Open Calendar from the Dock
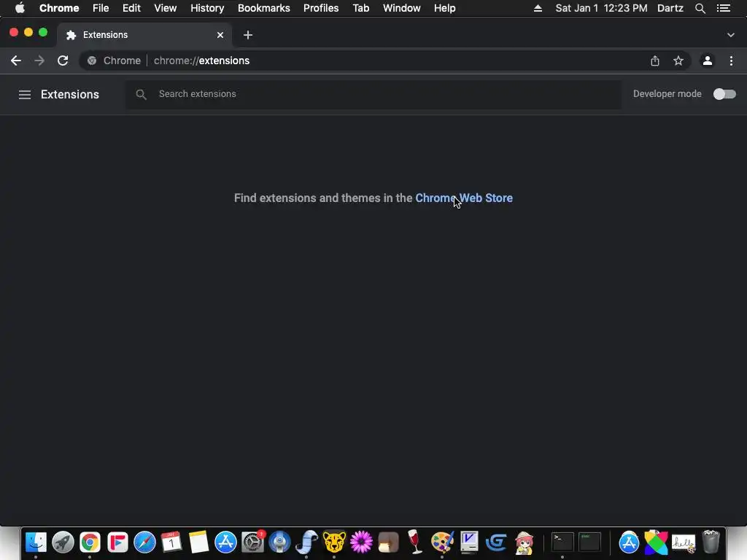The width and height of the screenshot is (747, 560). (171, 542)
